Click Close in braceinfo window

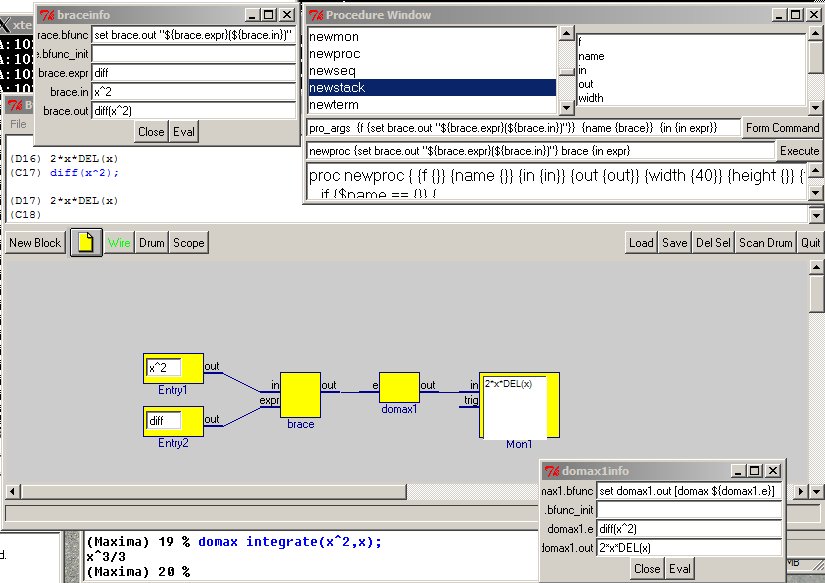151,132
